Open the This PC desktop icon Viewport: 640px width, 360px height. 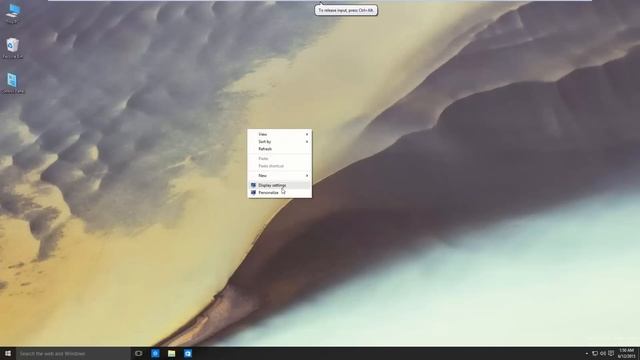13,13
